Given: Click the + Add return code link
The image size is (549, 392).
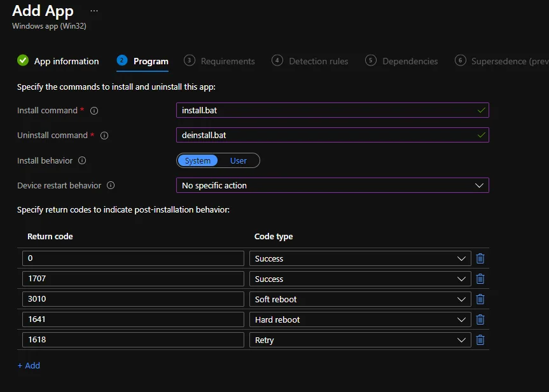Looking at the screenshot, I should (29, 366).
